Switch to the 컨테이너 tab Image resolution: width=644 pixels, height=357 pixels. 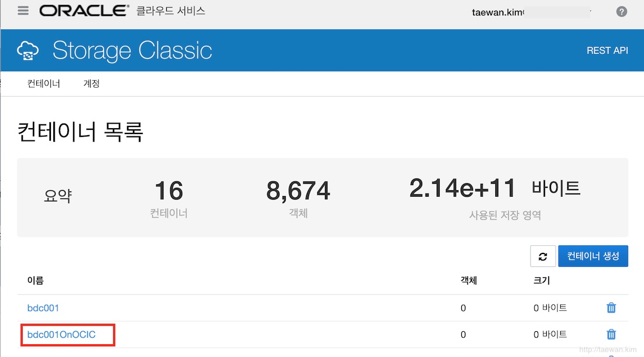43,84
